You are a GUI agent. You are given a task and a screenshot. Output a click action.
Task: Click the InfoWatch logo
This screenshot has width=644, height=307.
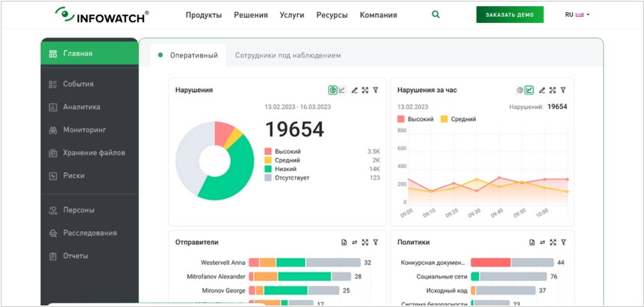pos(102,15)
